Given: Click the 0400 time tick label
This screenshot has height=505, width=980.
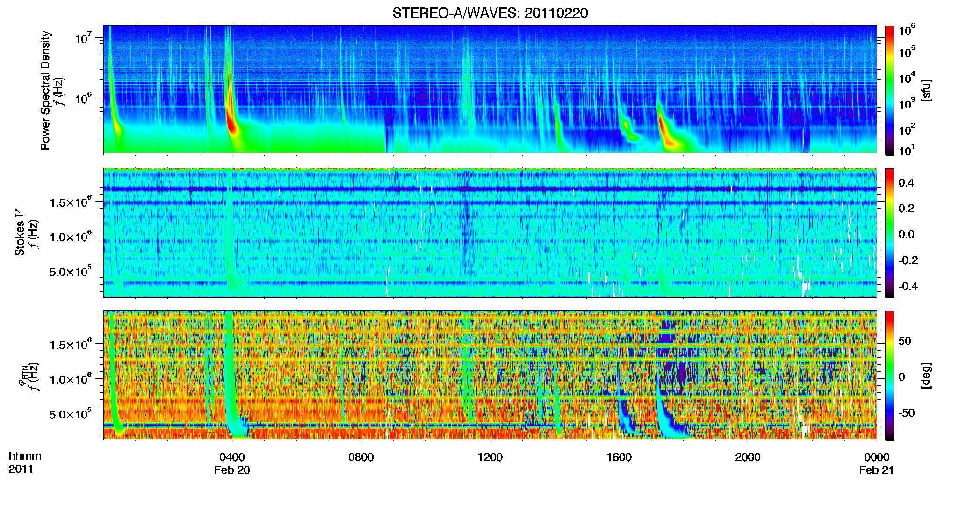Looking at the screenshot, I should (232, 457).
